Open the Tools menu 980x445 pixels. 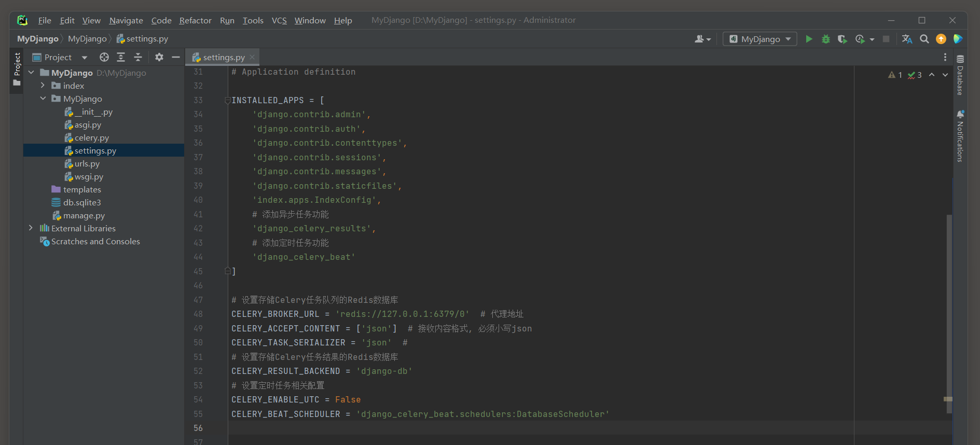[x=253, y=20]
